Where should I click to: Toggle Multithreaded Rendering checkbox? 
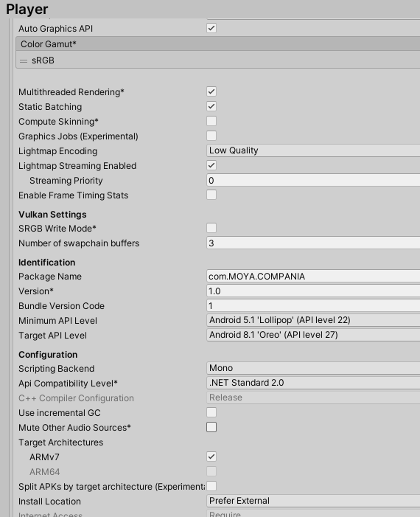[211, 91]
